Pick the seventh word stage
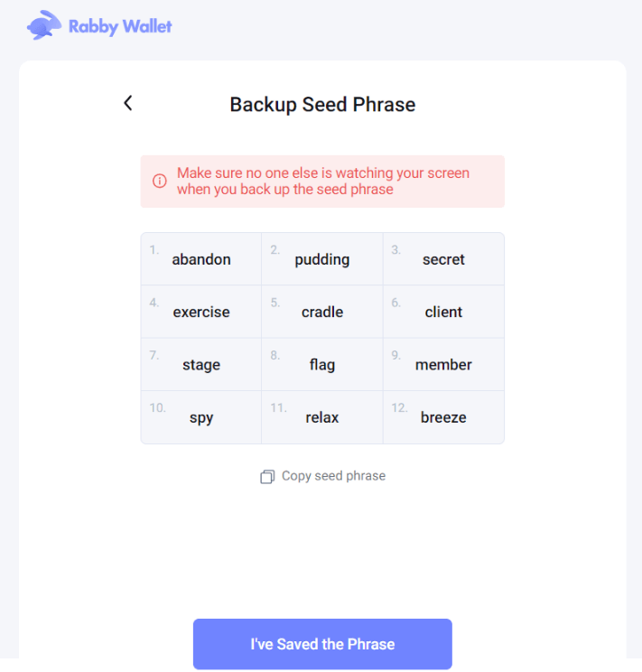 201,365
